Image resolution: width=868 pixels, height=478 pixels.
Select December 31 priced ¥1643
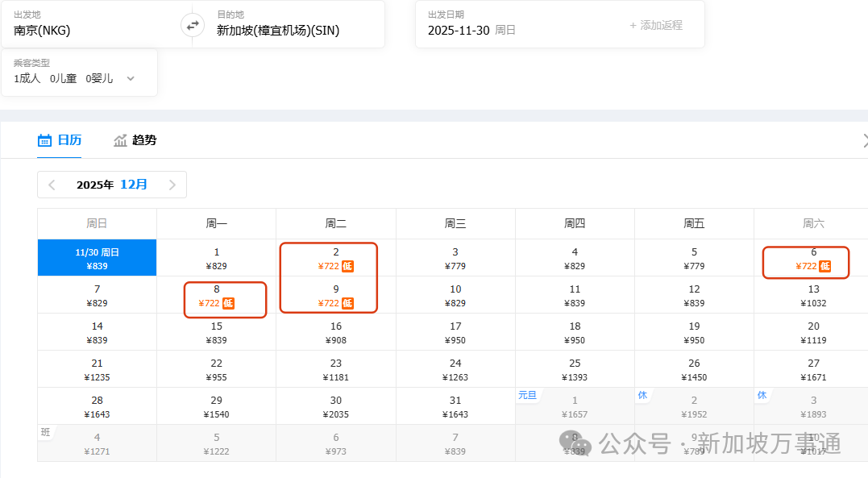[455, 406]
